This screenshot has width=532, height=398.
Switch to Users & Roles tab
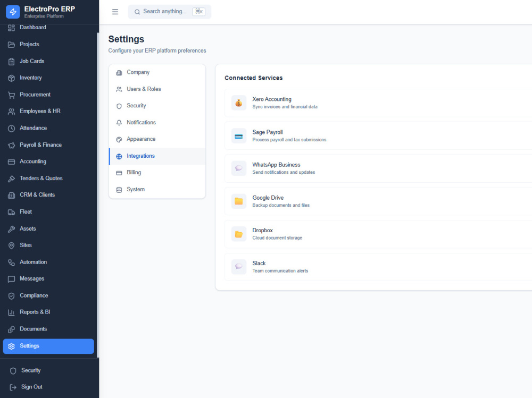coord(157,89)
